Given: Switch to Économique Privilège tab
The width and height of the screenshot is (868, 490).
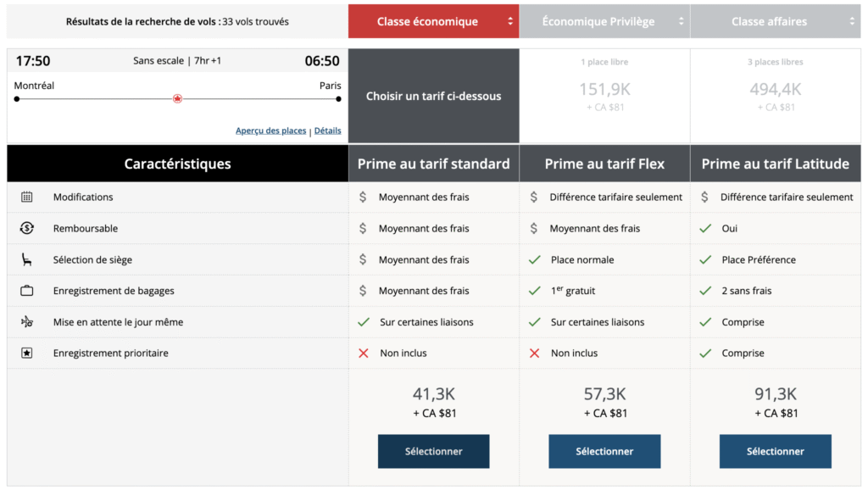Looking at the screenshot, I should [598, 21].
